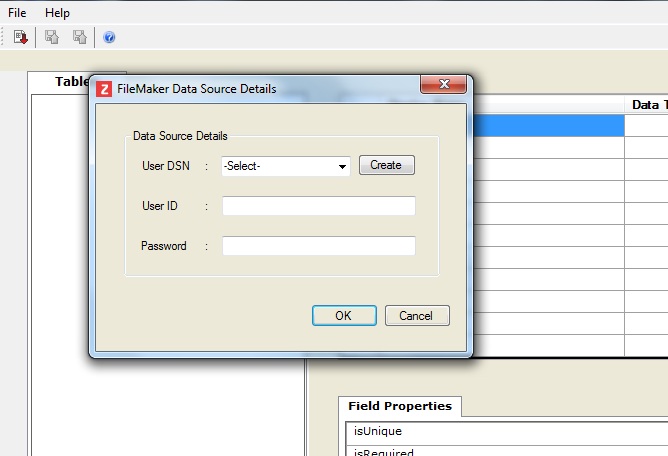668x456 pixels.
Task: Select the Field Properties tab
Action: (x=400, y=406)
